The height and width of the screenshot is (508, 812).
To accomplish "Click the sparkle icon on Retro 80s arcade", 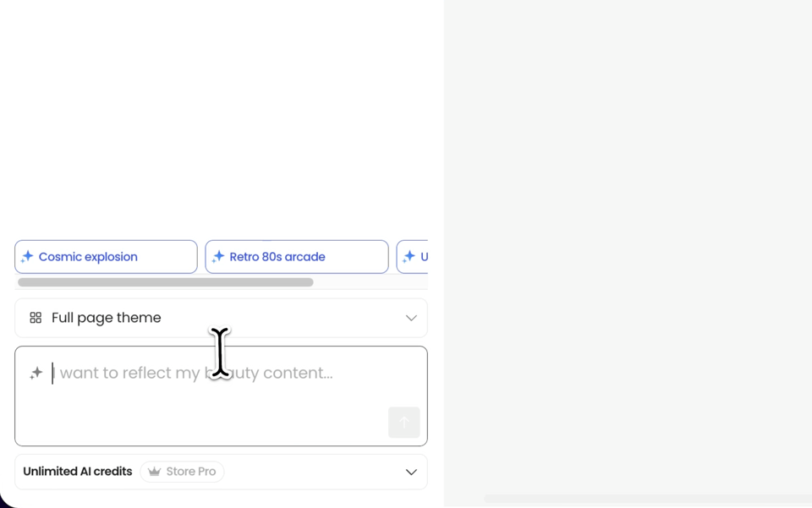I will pos(218,256).
